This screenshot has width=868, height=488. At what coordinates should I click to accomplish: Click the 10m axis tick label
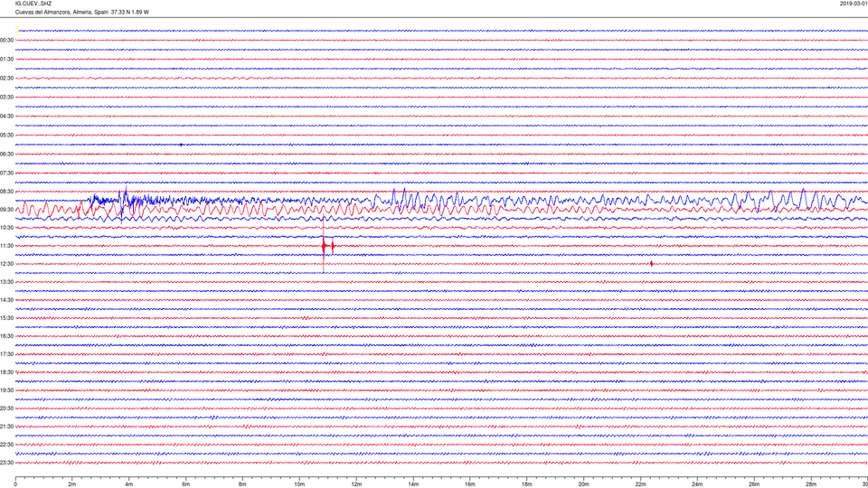click(x=299, y=484)
